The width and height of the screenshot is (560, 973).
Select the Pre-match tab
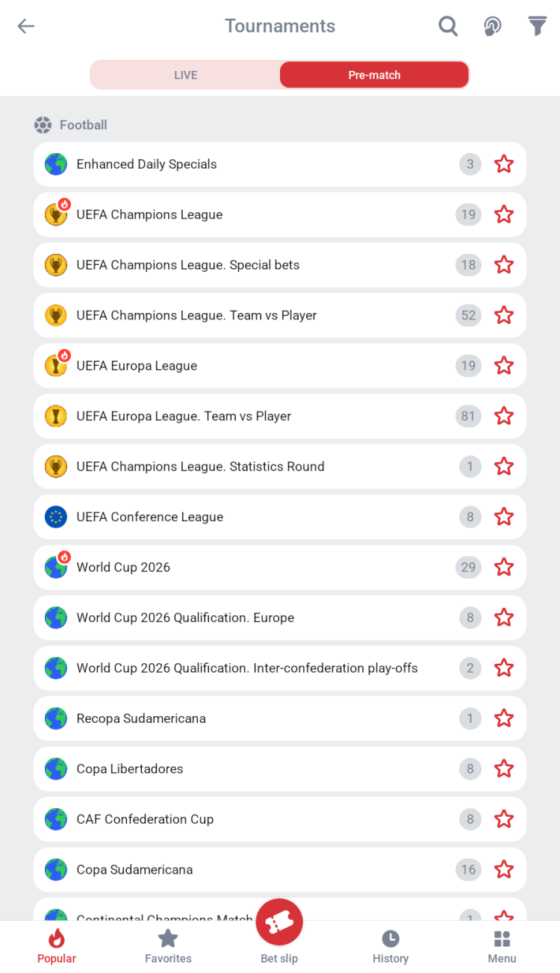pyautogui.click(x=374, y=75)
